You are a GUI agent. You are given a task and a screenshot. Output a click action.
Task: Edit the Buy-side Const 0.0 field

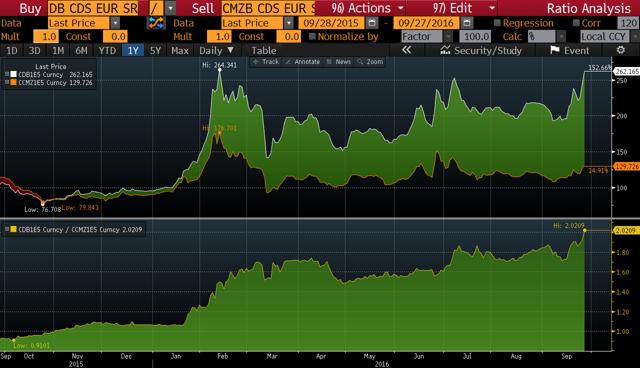pyautogui.click(x=116, y=37)
